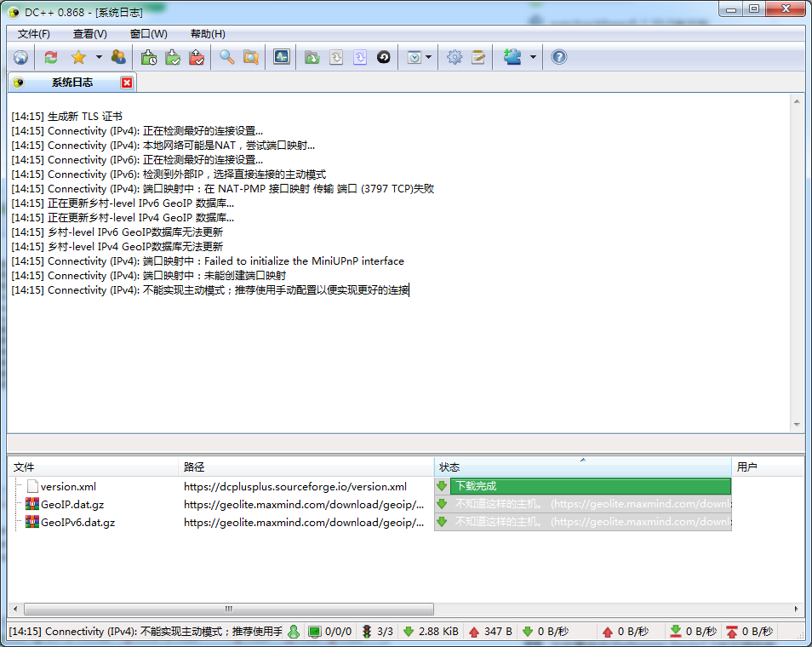Open the 帮助(H) menu

208,34
